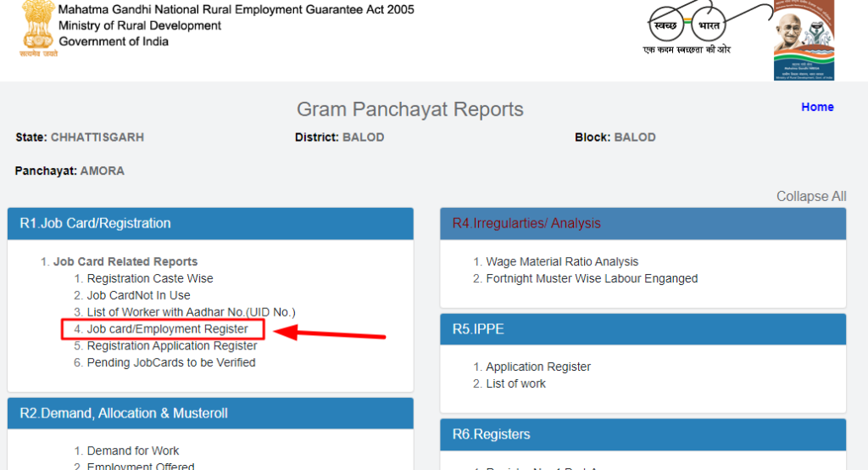Collapse the R4.Irregularties/ Analysis panel header
The image size is (868, 470).
(643, 223)
